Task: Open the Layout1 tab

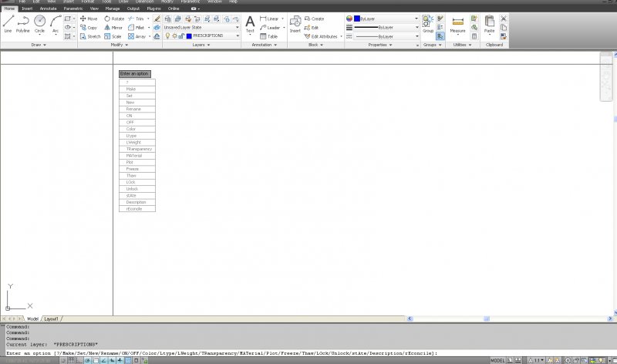Action: tap(52, 318)
